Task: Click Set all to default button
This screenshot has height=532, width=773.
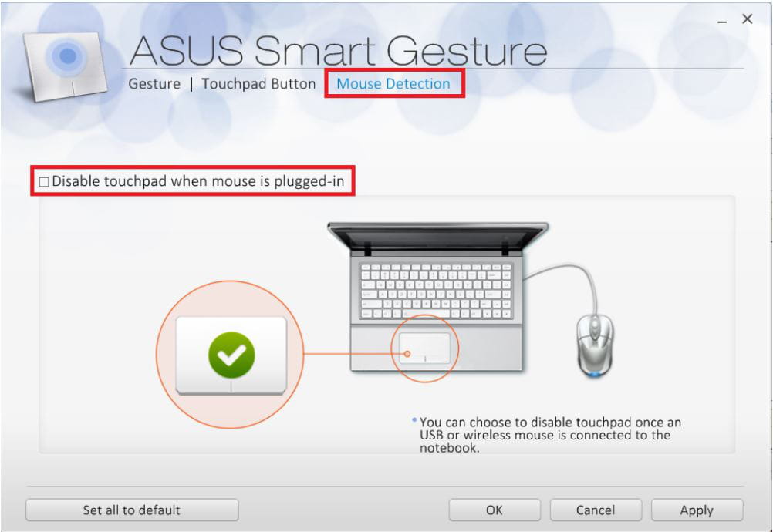Action: coord(132,510)
